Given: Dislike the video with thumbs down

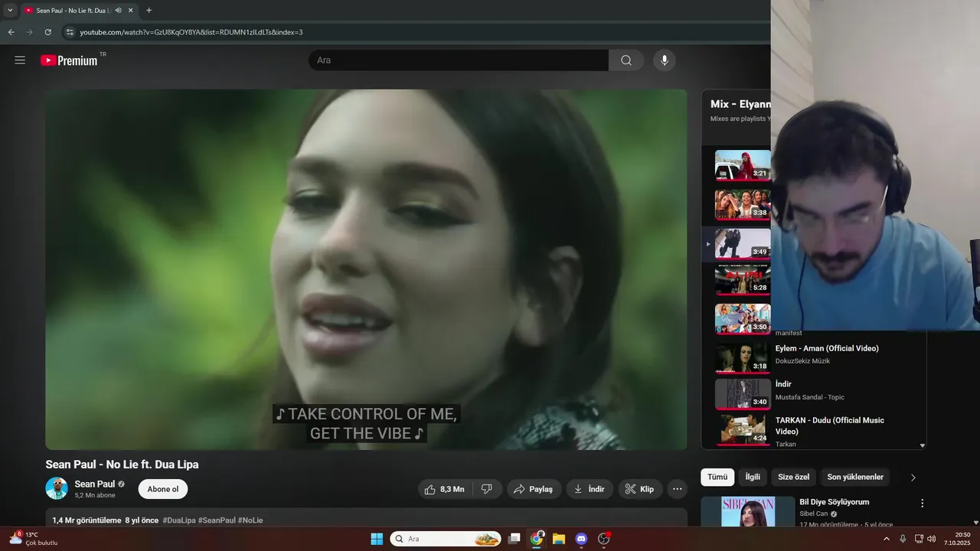Looking at the screenshot, I should coord(486,489).
